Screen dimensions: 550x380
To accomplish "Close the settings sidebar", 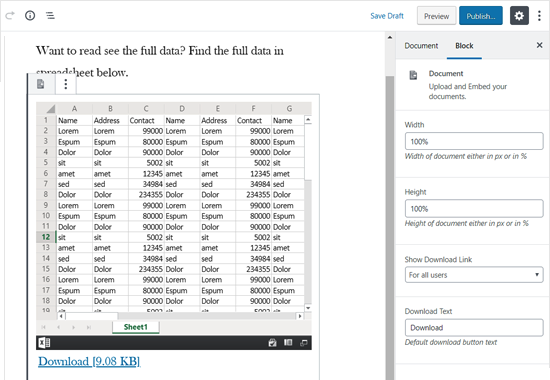I will pos(539,45).
